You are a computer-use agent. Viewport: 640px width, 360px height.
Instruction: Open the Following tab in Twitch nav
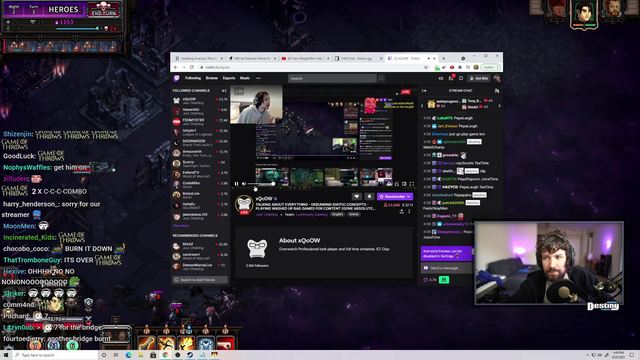(x=193, y=78)
